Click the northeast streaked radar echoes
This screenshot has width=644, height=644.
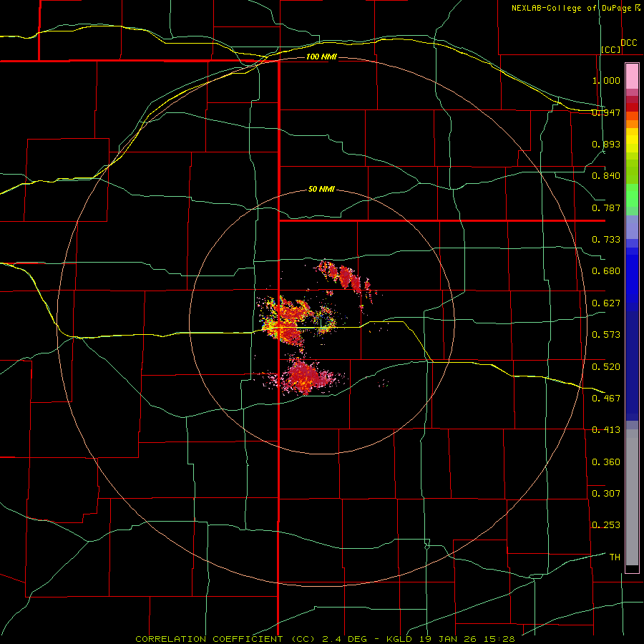(346, 278)
